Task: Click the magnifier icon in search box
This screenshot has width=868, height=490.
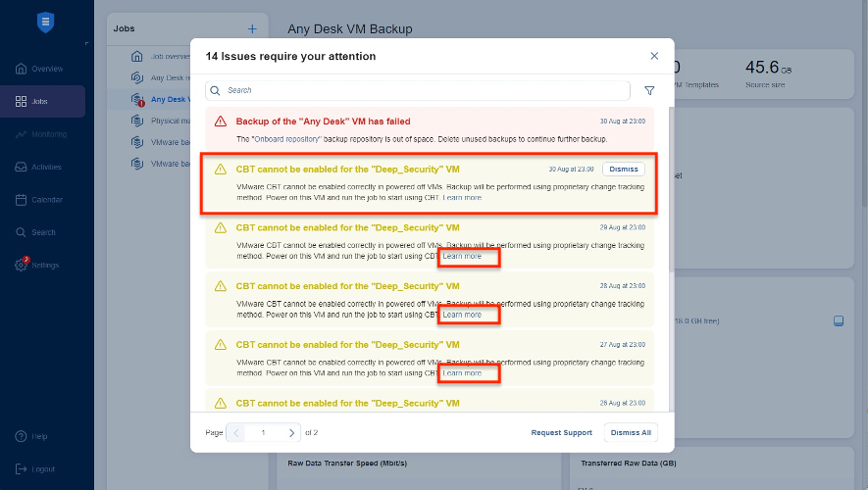Action: pyautogui.click(x=216, y=90)
